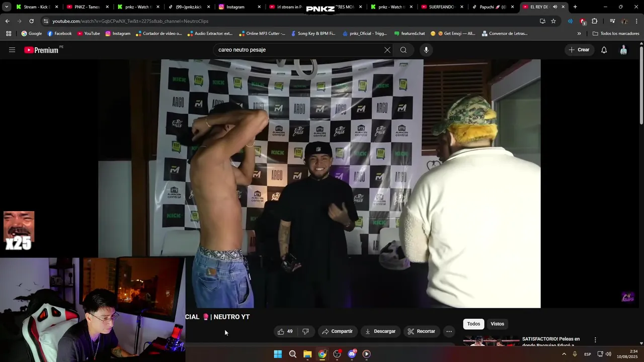This screenshot has width=644, height=362.
Task: Open ESP keyboard language switcher
Action: [x=587, y=354]
